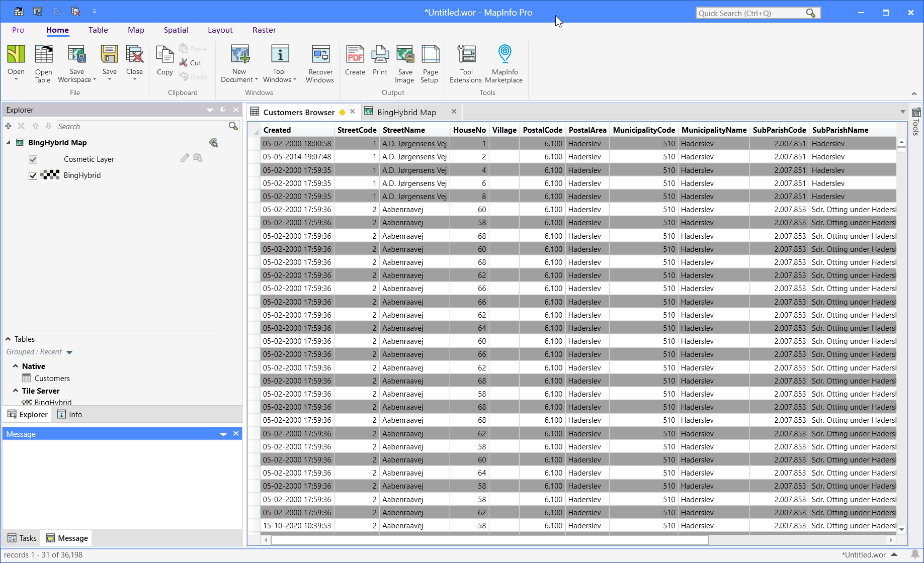The height and width of the screenshot is (563, 924).
Task: Click the Tool Extensions icon
Action: coord(466,55)
